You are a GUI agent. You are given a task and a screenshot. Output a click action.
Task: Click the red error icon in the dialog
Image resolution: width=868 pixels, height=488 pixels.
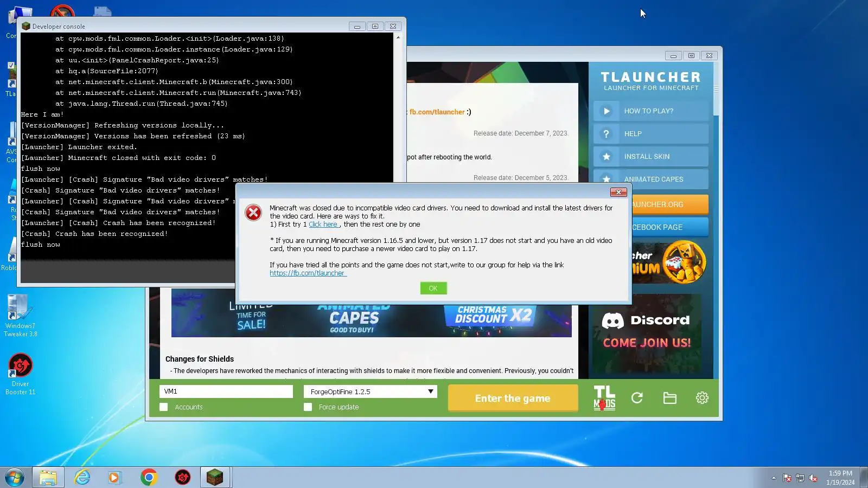pyautogui.click(x=253, y=213)
